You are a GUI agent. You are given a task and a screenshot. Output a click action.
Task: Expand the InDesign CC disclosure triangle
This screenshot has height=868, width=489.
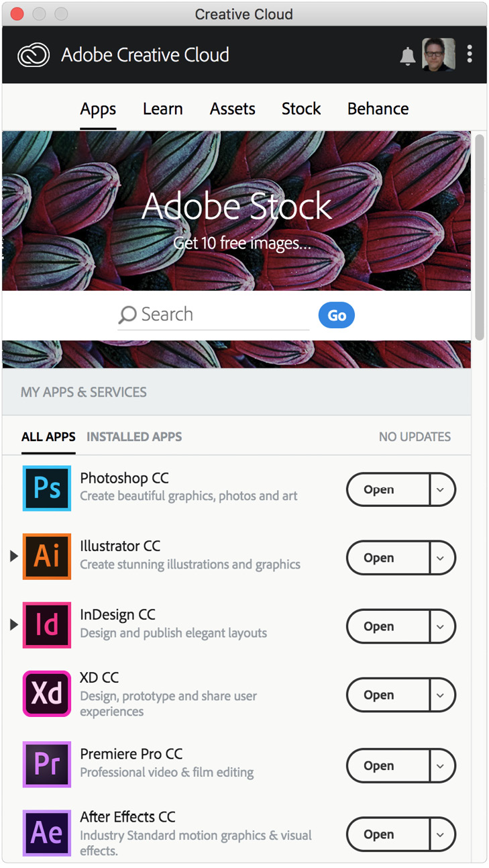point(13,625)
